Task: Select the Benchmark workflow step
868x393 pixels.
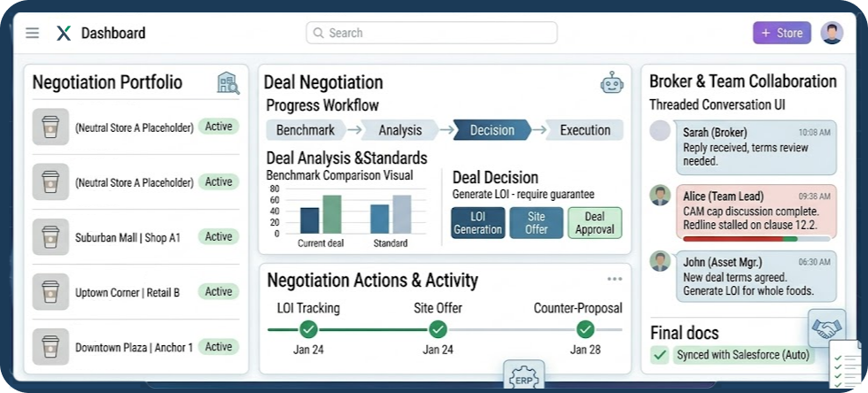Action: click(x=306, y=130)
